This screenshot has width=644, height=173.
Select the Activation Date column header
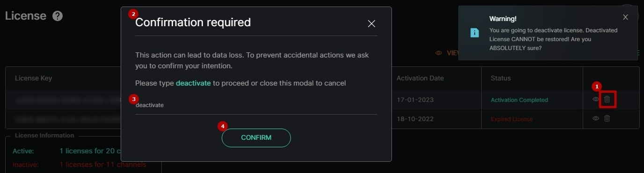420,78
